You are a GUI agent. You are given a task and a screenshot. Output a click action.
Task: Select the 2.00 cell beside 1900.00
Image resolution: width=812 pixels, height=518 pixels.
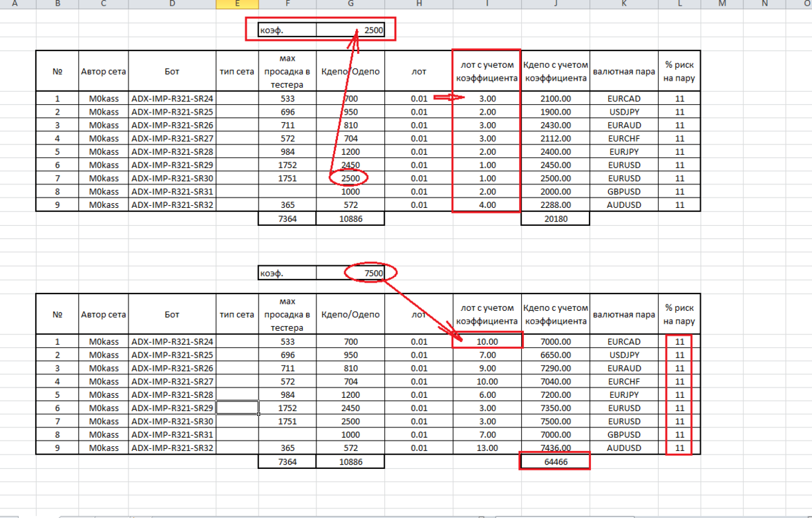tap(487, 112)
